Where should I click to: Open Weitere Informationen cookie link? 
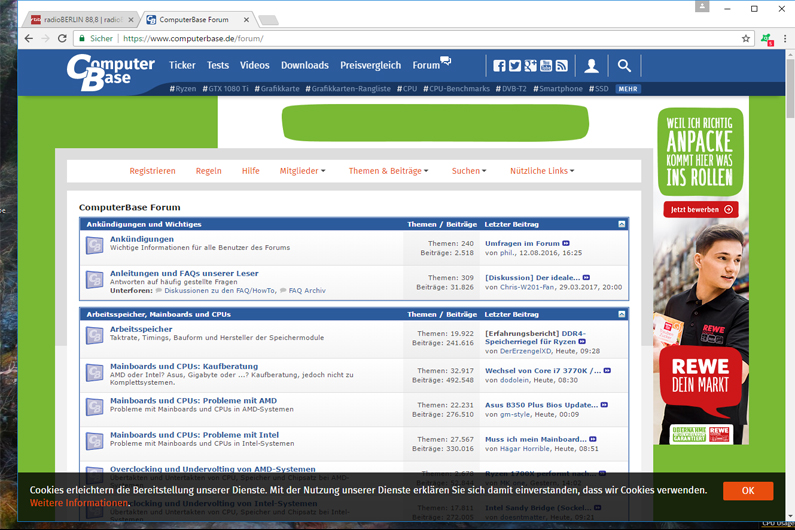pos(79,503)
